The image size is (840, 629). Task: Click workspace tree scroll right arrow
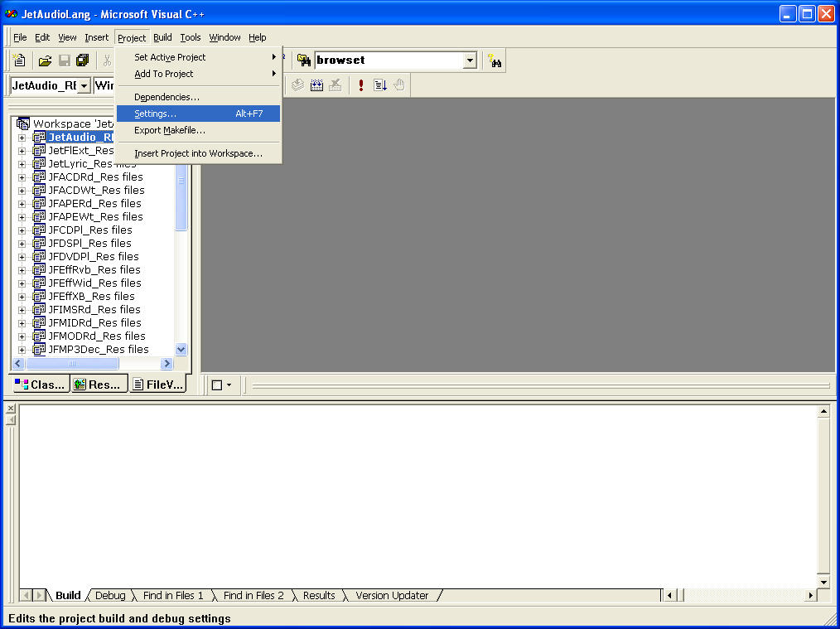point(167,363)
